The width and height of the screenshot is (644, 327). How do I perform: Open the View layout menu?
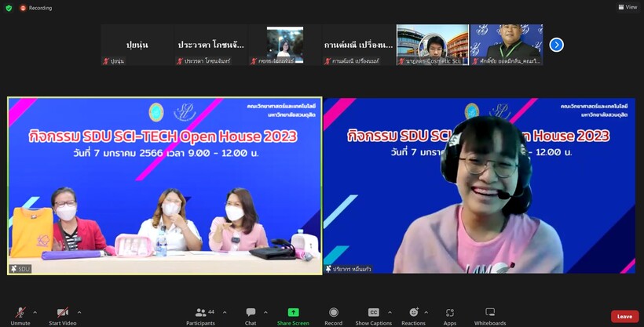coord(628,7)
